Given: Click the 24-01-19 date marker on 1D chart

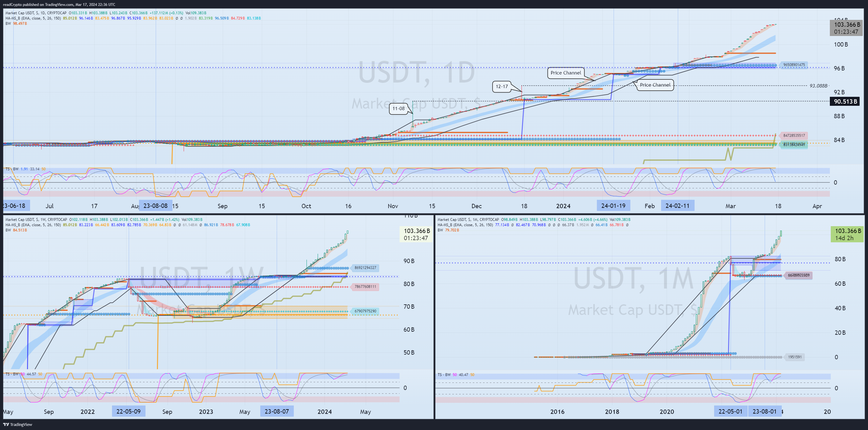Looking at the screenshot, I should pos(613,206).
